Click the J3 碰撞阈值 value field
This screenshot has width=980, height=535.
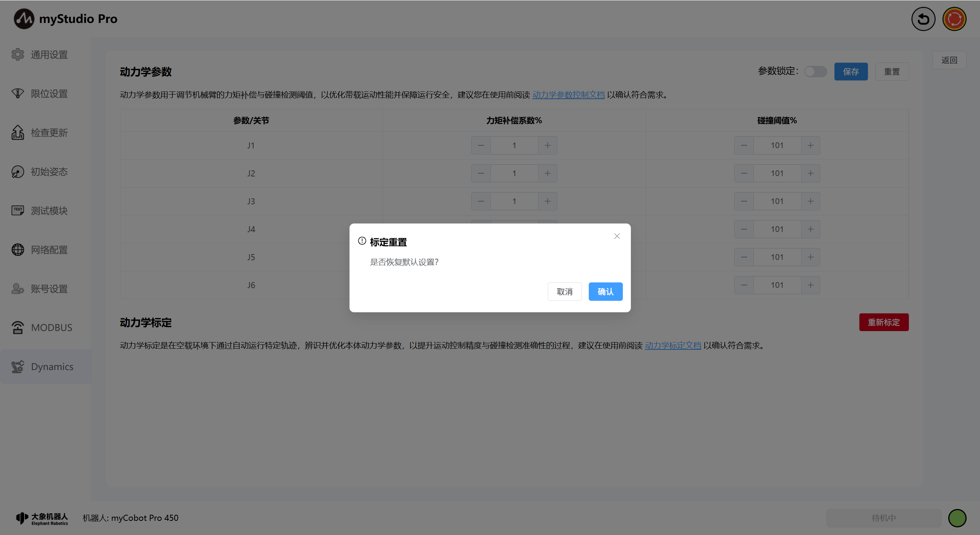pos(777,201)
